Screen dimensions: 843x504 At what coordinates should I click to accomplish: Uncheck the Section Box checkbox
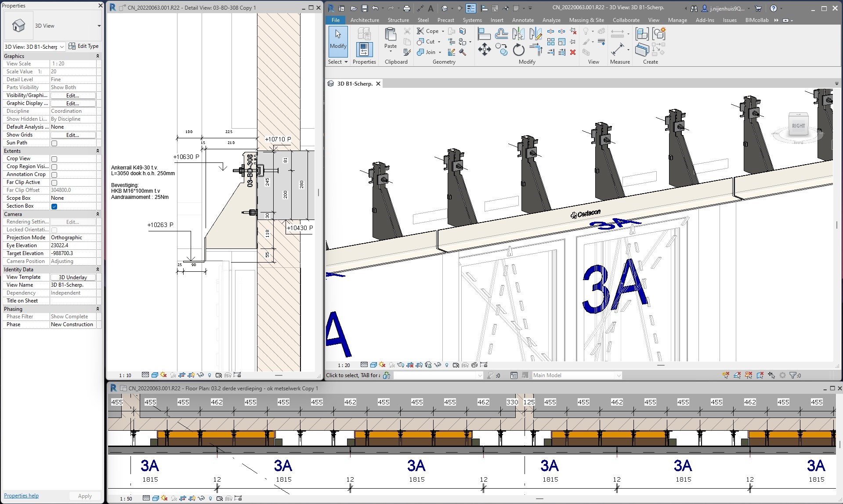coord(54,206)
